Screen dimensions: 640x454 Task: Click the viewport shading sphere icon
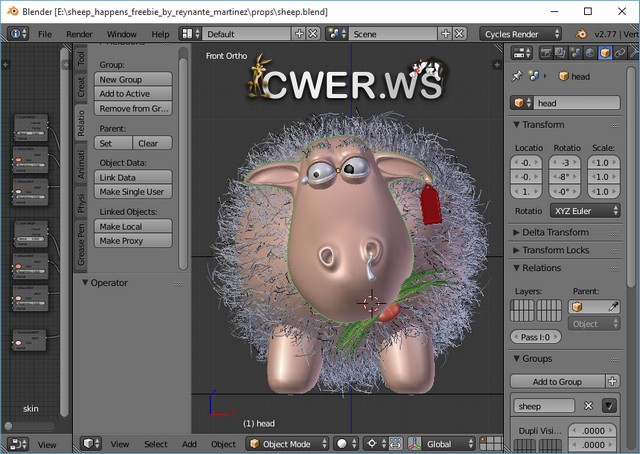344,443
